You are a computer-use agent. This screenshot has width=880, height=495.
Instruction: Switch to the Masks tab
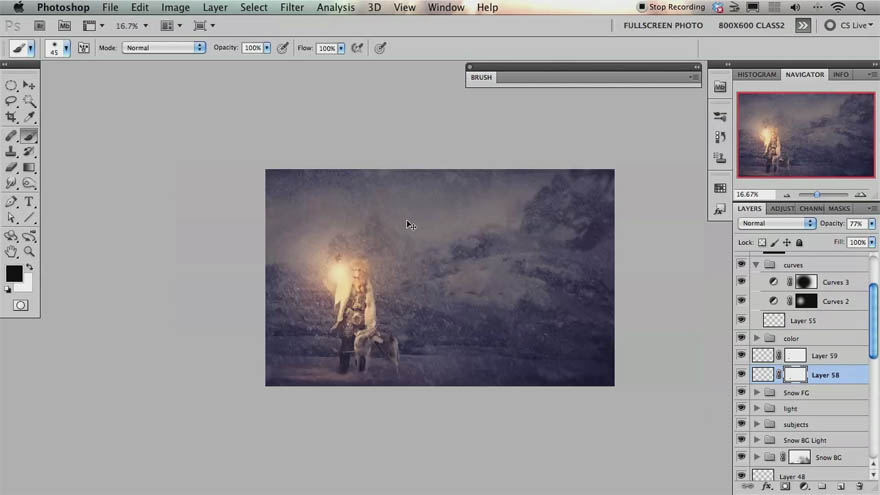[839, 208]
